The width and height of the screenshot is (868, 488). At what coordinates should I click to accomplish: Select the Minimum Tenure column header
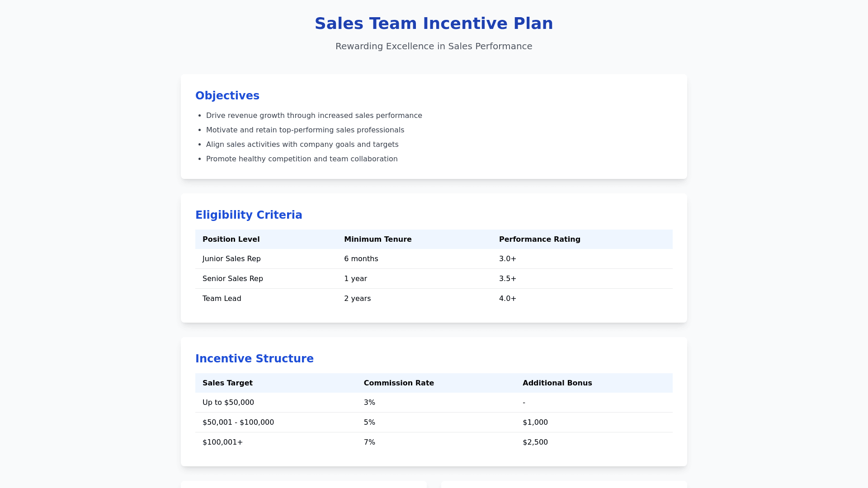377,239
